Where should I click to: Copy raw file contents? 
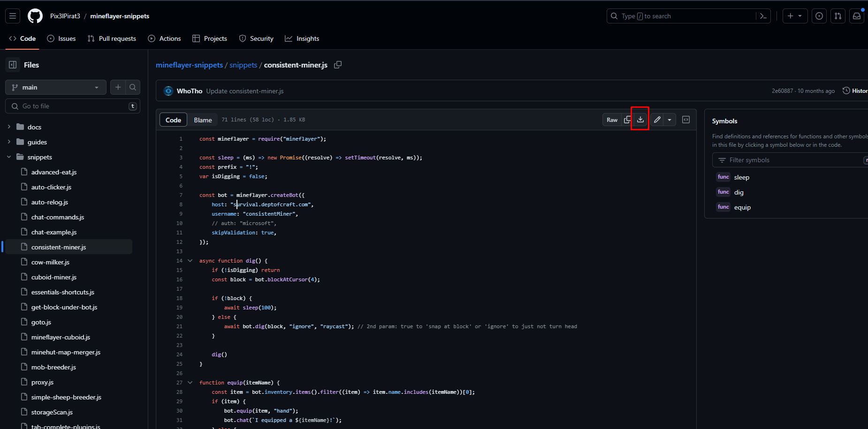pyautogui.click(x=627, y=120)
